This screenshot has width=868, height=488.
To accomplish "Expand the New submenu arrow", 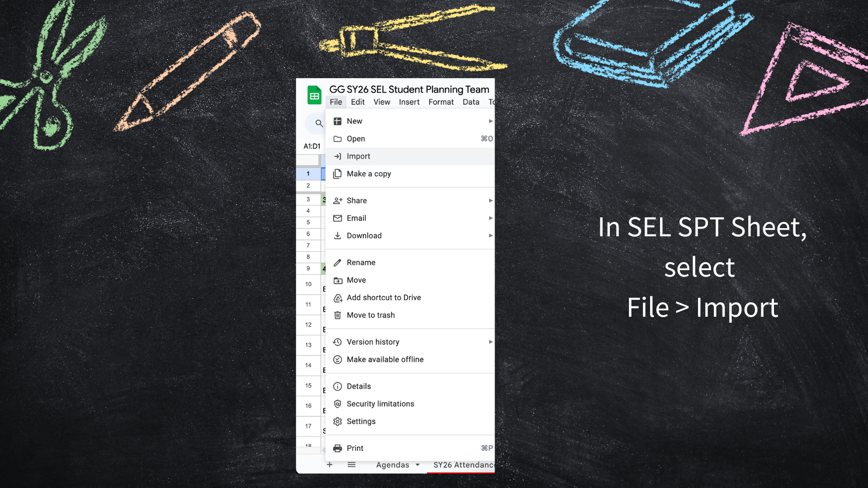I will pos(491,121).
